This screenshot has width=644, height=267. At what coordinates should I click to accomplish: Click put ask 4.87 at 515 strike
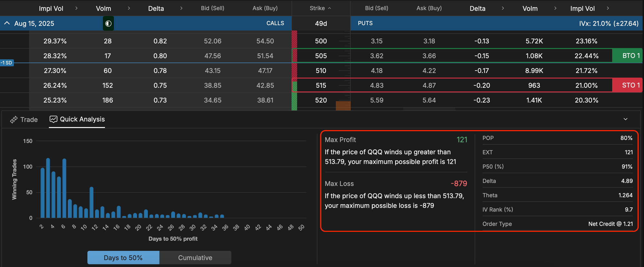point(429,85)
